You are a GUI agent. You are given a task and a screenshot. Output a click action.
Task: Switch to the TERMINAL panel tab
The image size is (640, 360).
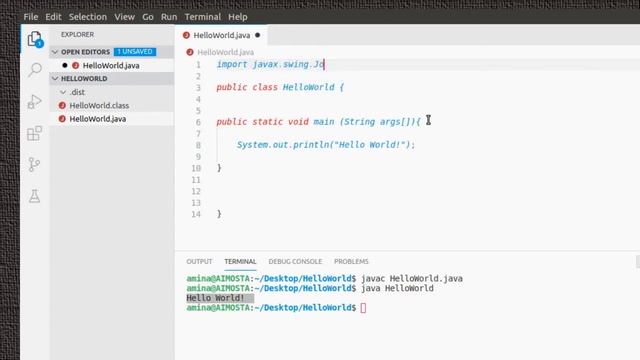240,261
